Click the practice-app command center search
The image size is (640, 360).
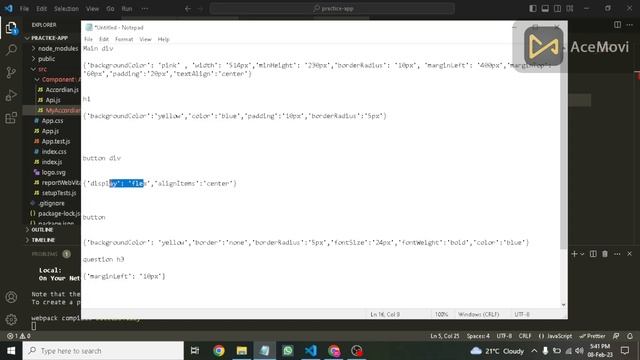(332, 8)
